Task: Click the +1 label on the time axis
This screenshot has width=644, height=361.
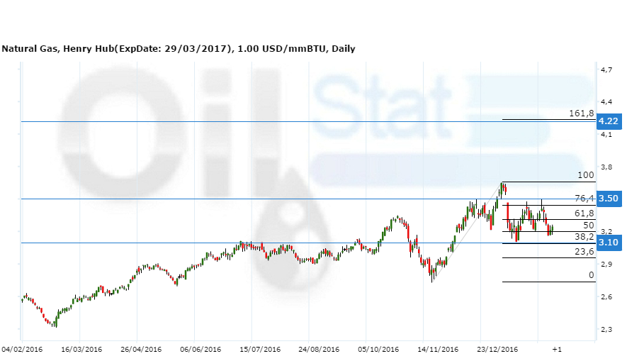Action: click(x=557, y=349)
